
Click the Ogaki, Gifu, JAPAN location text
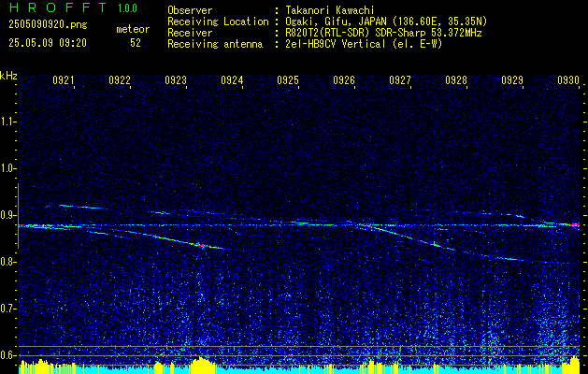(386, 22)
